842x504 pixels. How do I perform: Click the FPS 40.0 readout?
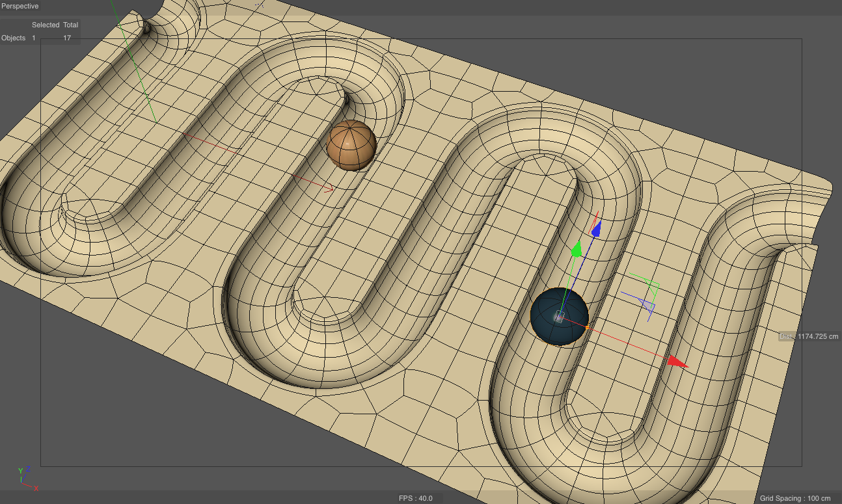tap(416, 498)
